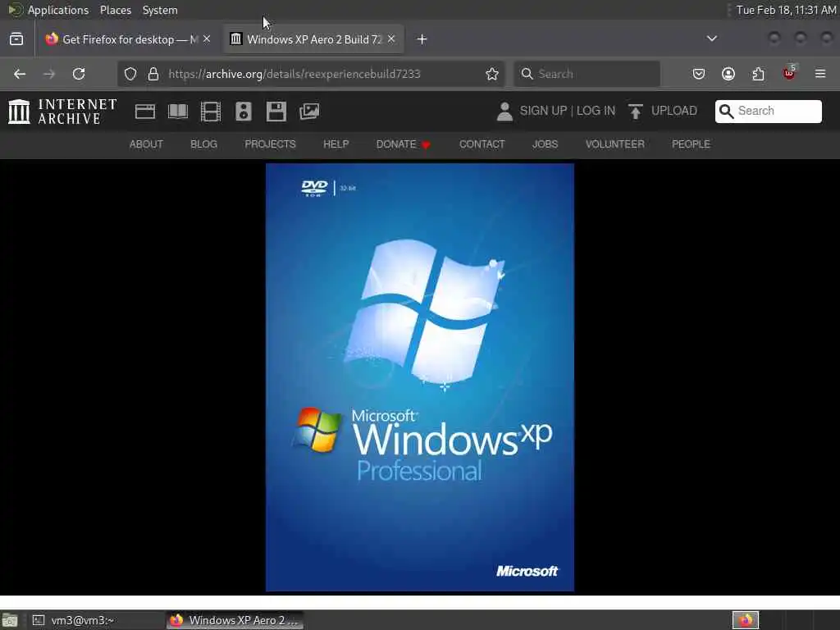Bookmark this page with the star
Viewport: 840px width, 630px height.
pyautogui.click(x=492, y=74)
